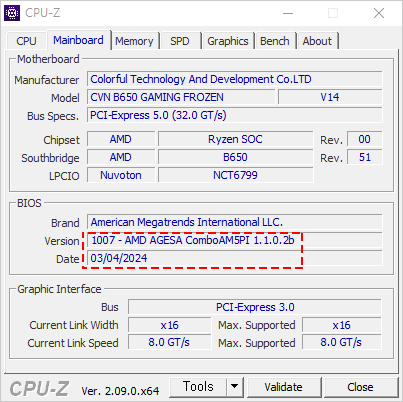Open the Memory tab
Screen dimensions: 403x402
[x=134, y=41]
